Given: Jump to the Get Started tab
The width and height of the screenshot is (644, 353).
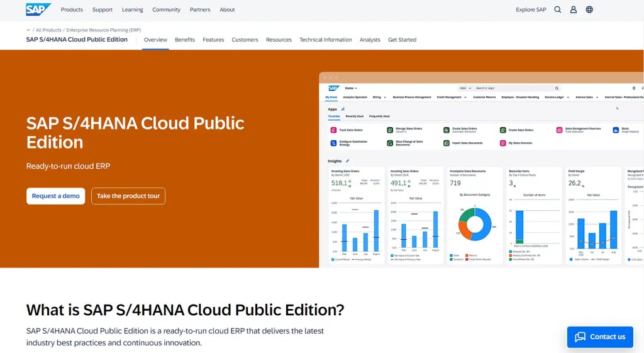Looking at the screenshot, I should pyautogui.click(x=402, y=40).
